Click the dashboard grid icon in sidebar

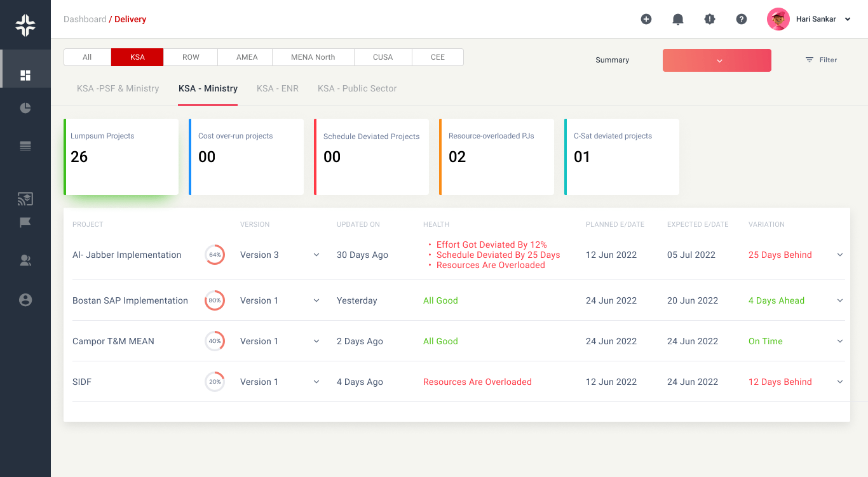point(25,76)
